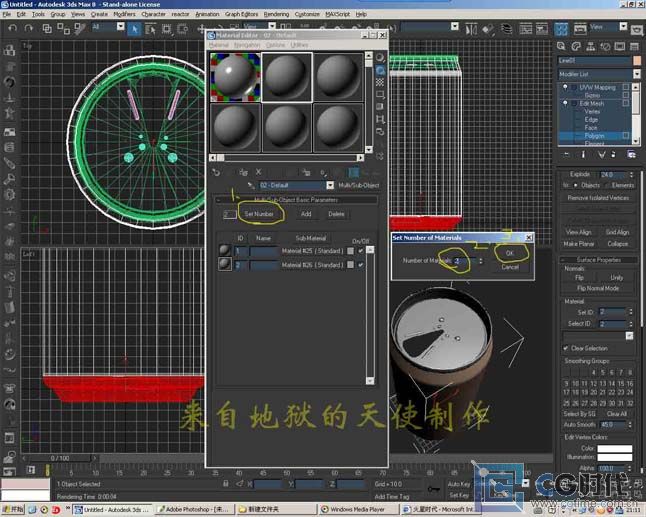Select Objects radio button under Explode
Viewport: 646px width, 517px height.
576,185
